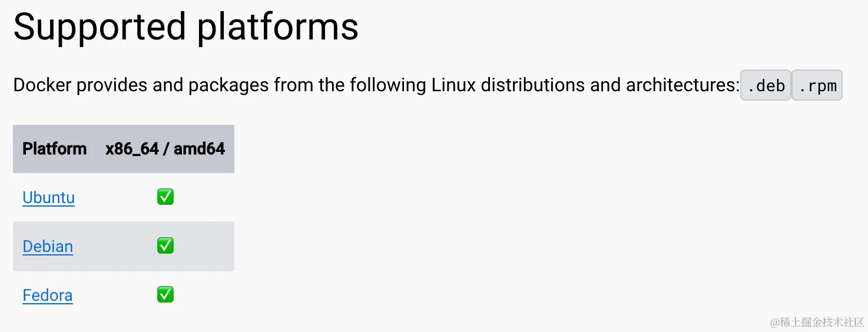Click the green checkmark in Ubuntu row

pos(165,197)
